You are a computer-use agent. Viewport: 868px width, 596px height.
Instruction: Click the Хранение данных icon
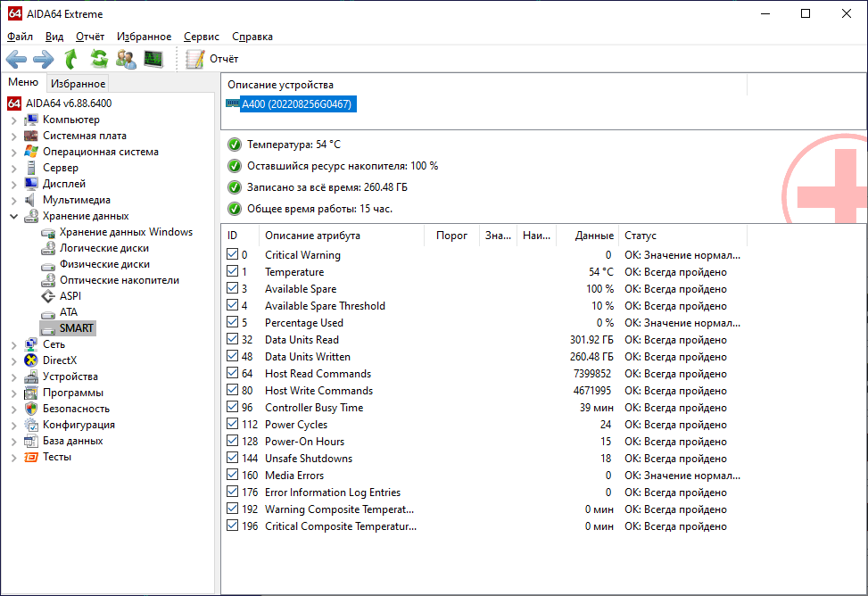click(x=31, y=216)
